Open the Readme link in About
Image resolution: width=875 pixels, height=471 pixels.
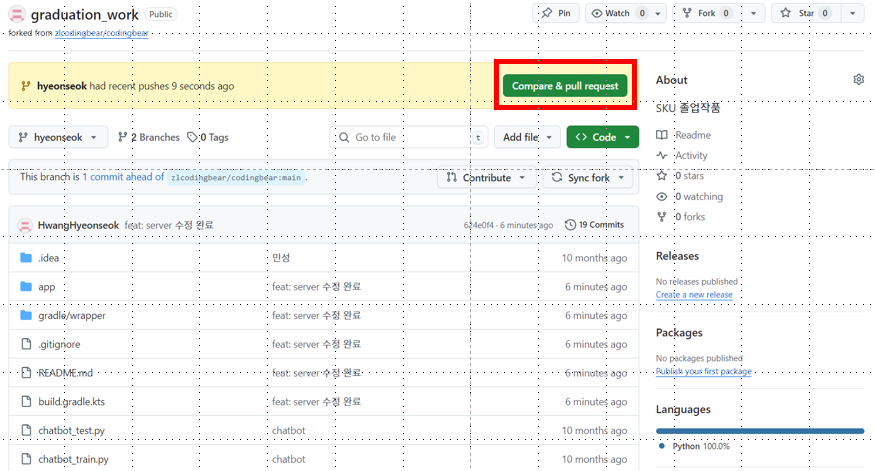tap(684, 135)
